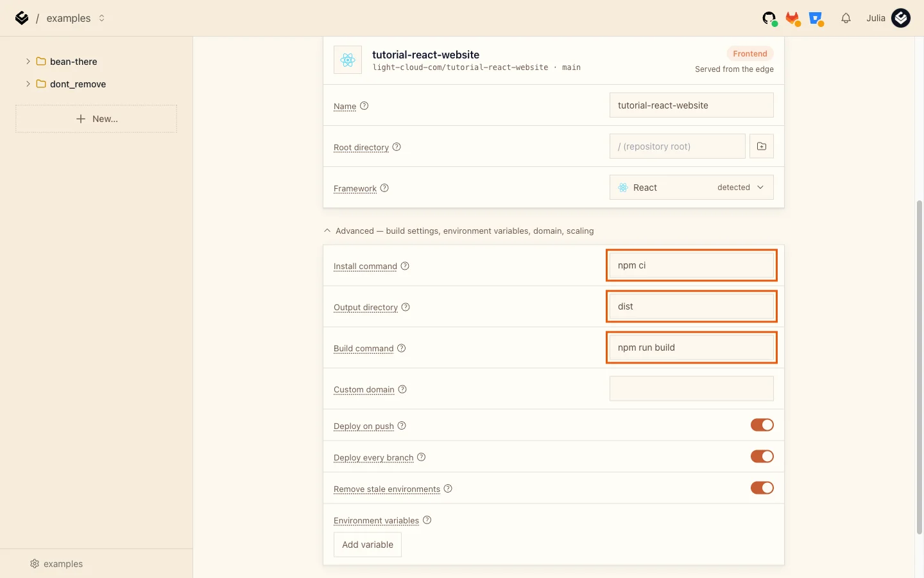This screenshot has width=924, height=578.
Task: Show help for Deploy every branch
Action: point(422,457)
